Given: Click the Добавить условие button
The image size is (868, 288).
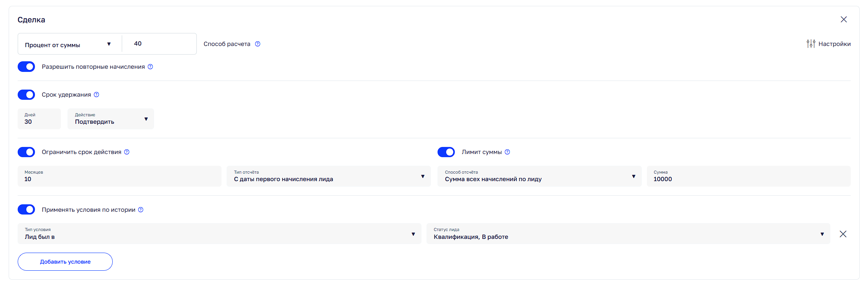Looking at the screenshot, I should [x=65, y=262].
